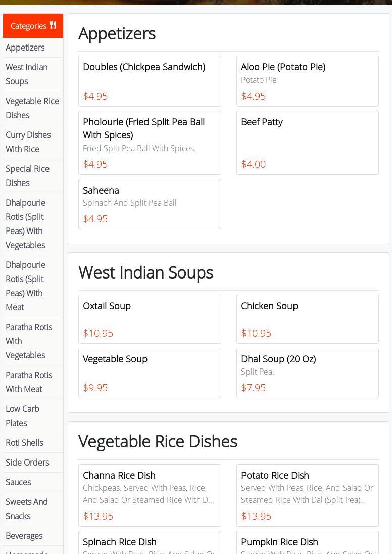The width and height of the screenshot is (392, 554).
Task: Jump to Special Rice Dishes category
Action: click(x=27, y=176)
